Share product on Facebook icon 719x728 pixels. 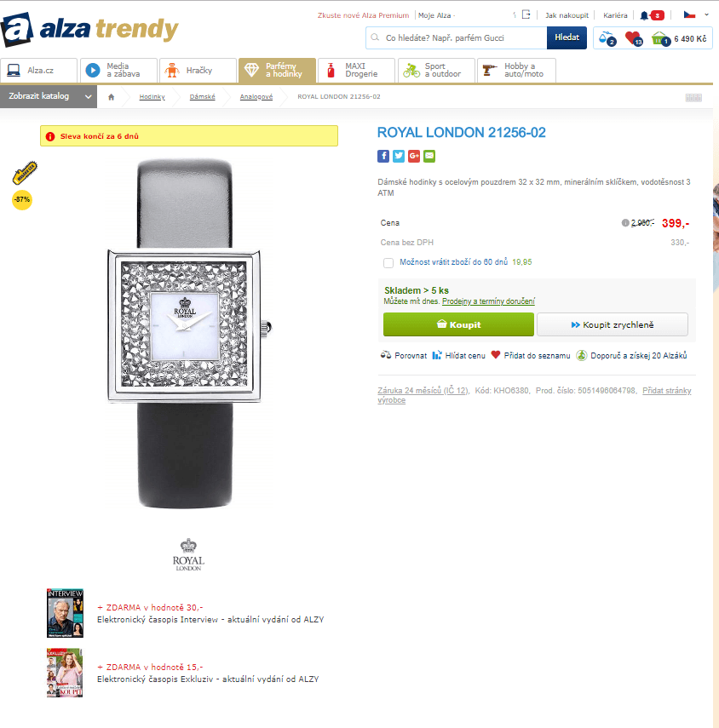tap(383, 156)
